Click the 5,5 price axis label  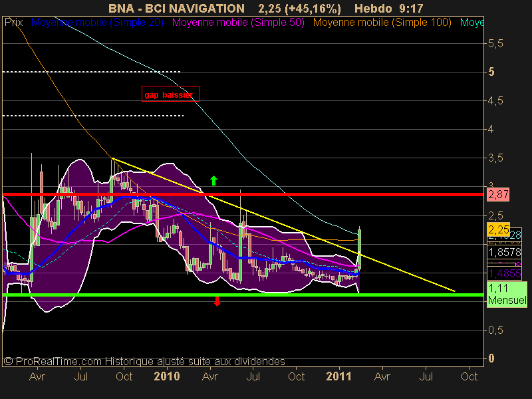[x=495, y=43]
